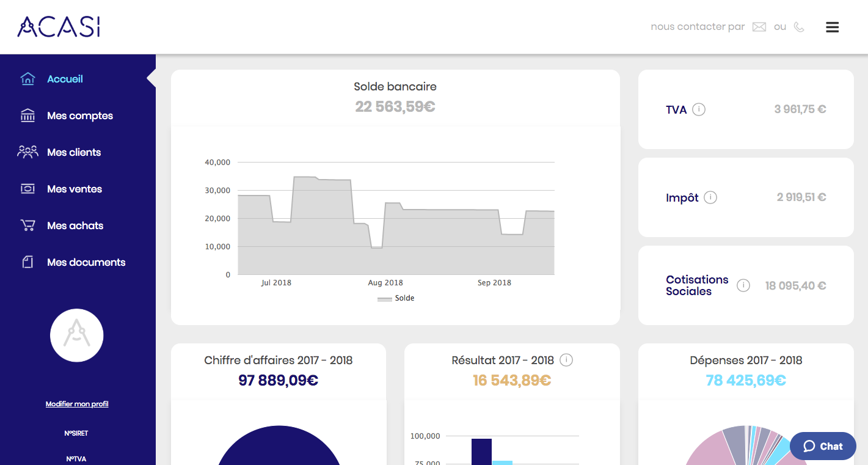Click the Jul 2018 axis label

[276, 283]
